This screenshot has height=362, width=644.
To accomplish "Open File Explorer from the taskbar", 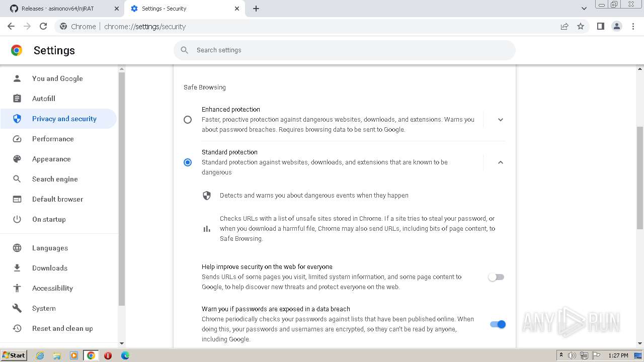I will click(x=57, y=355).
